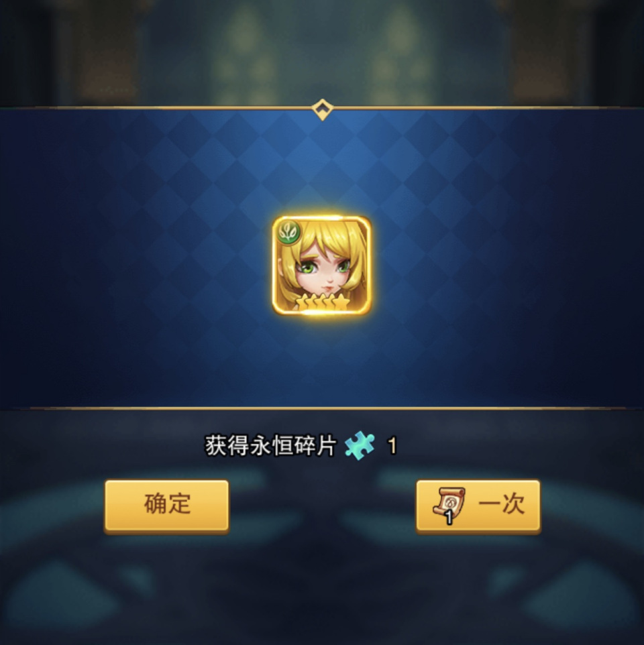Tap the green leaf faction badge
Image resolution: width=644 pixels, height=645 pixels.
289,233
